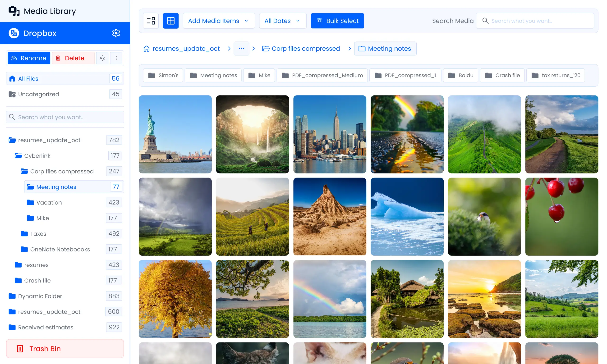Select All Files category
Viewport: 607px width, 364px height.
[x=65, y=78]
